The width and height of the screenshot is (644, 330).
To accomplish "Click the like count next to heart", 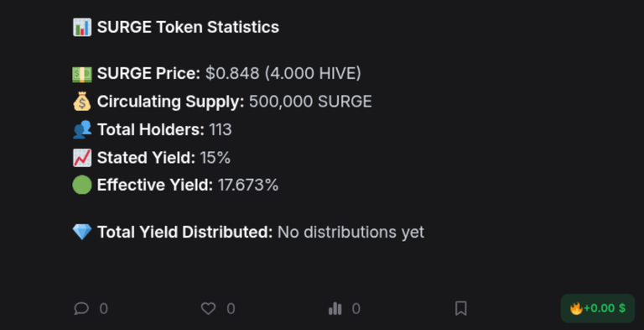I will coord(231,309).
